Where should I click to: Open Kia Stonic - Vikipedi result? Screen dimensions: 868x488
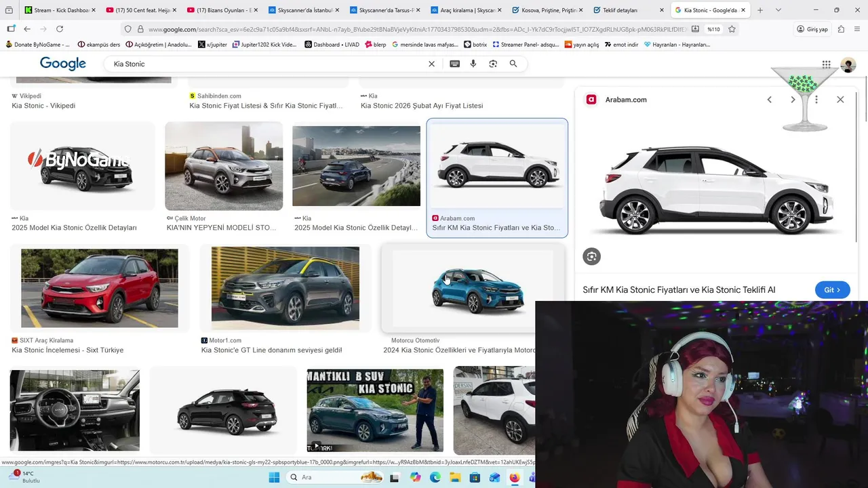pos(43,106)
